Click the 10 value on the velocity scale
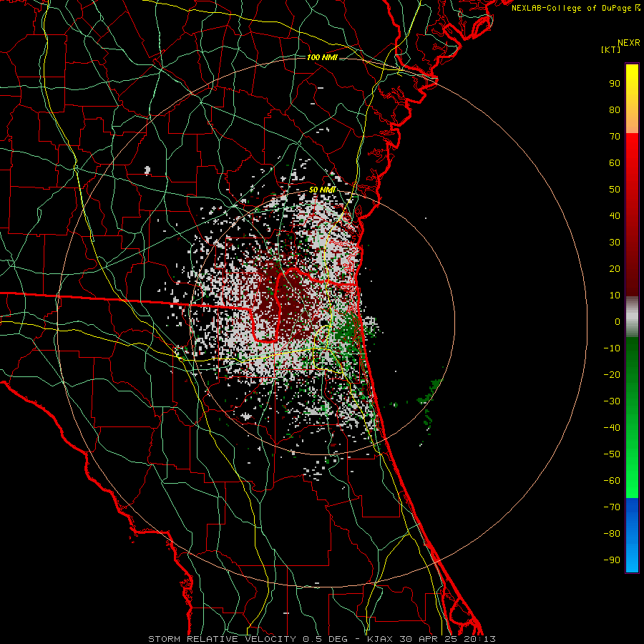This screenshot has width=644, height=644. tap(615, 296)
